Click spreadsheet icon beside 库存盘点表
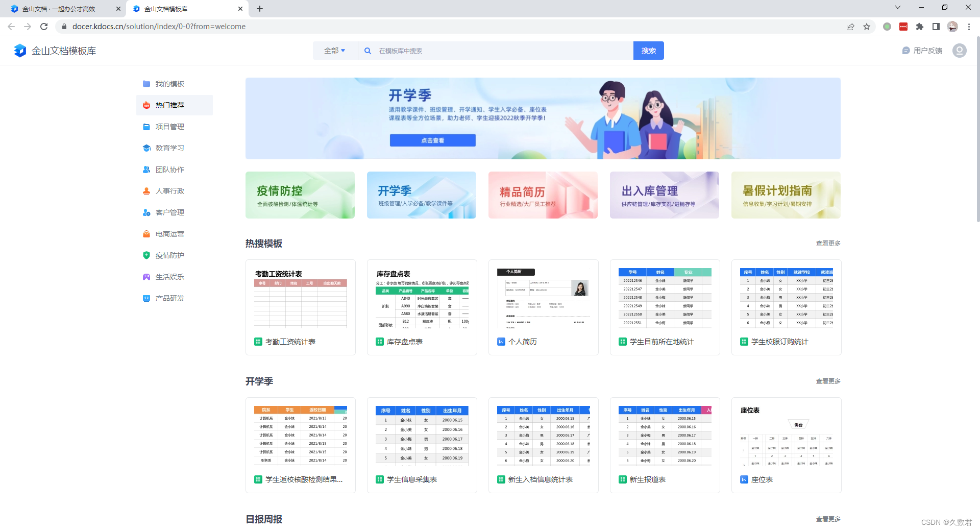The height and width of the screenshot is (531, 980). coord(379,342)
